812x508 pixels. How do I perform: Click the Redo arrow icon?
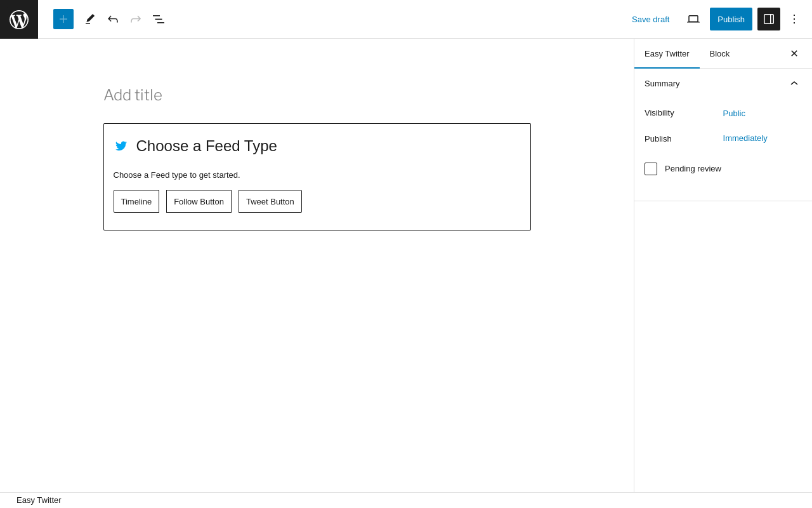[x=136, y=19]
